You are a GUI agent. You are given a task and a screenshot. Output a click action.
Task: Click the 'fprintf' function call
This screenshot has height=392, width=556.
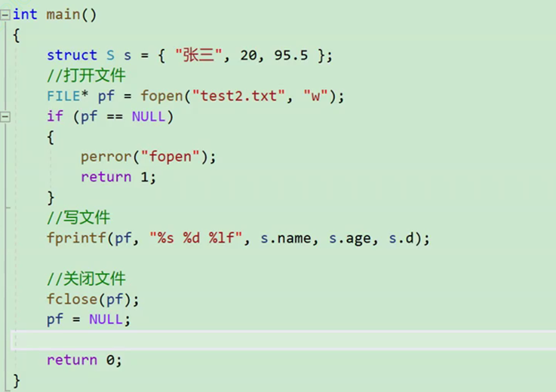pyautogui.click(x=76, y=238)
